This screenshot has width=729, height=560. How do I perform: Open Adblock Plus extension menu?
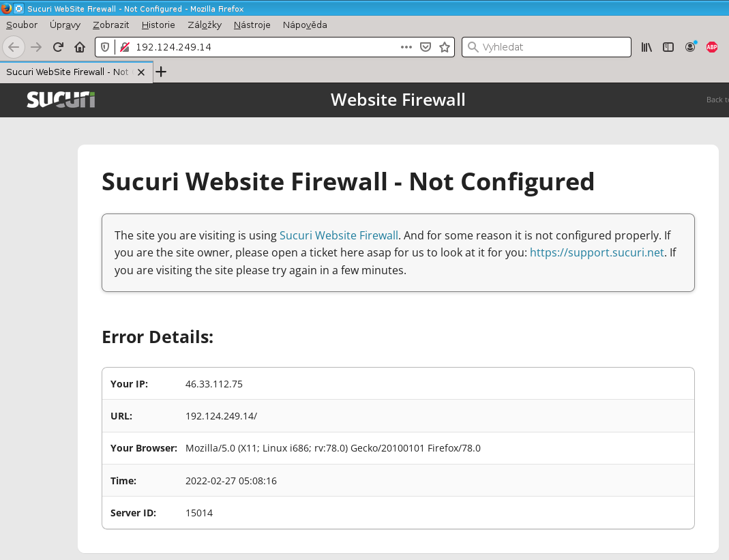(712, 47)
